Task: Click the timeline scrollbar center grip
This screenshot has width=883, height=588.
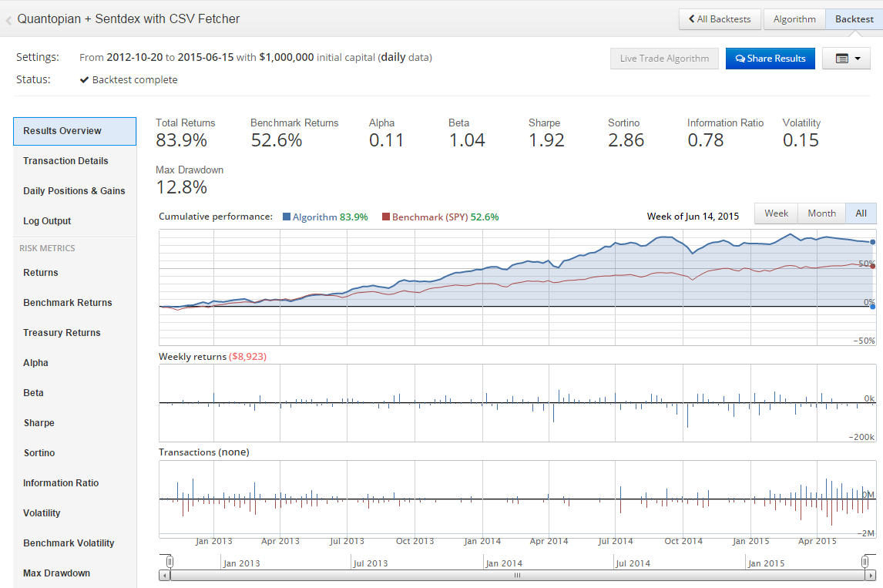Action: click(517, 575)
